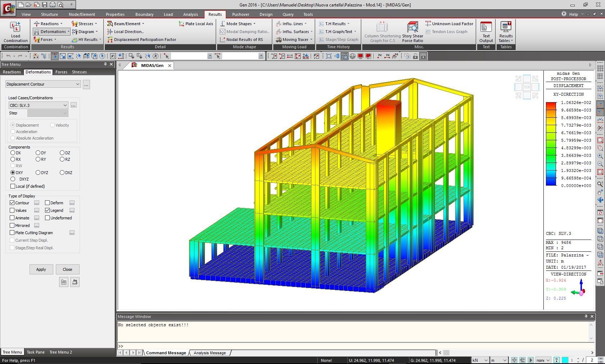
Task: Switch to the Stresses tab in Tree Menu
Action: [79, 72]
